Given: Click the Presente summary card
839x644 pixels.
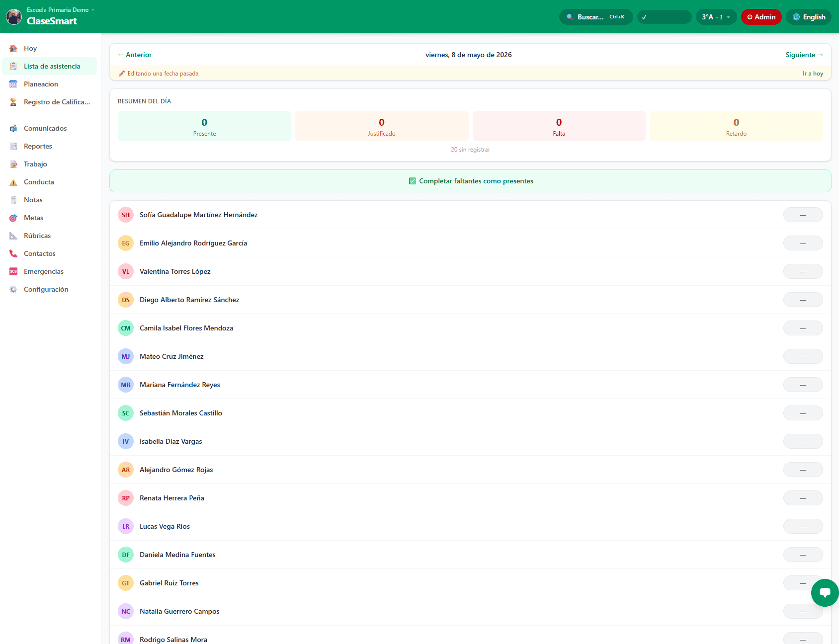Looking at the screenshot, I should [204, 126].
